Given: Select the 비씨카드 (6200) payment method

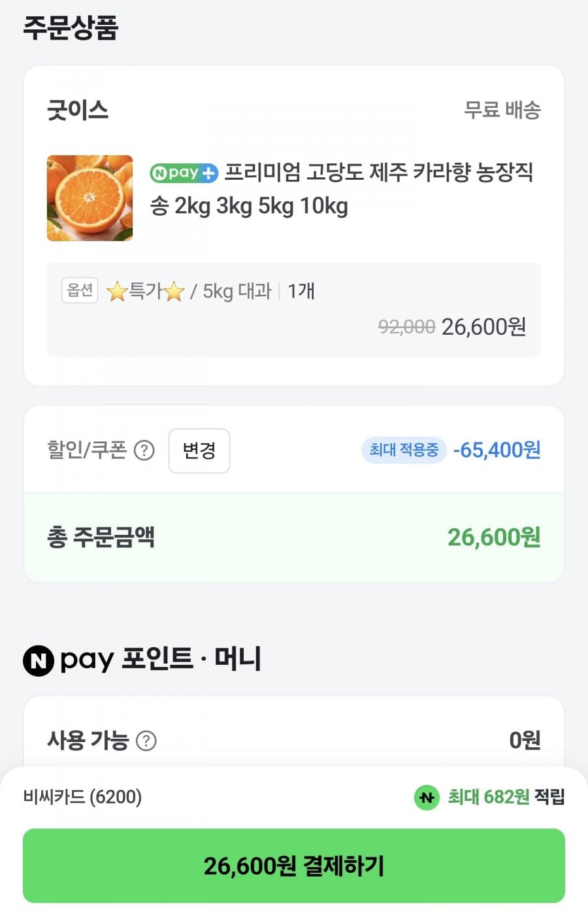Looking at the screenshot, I should (82, 797).
